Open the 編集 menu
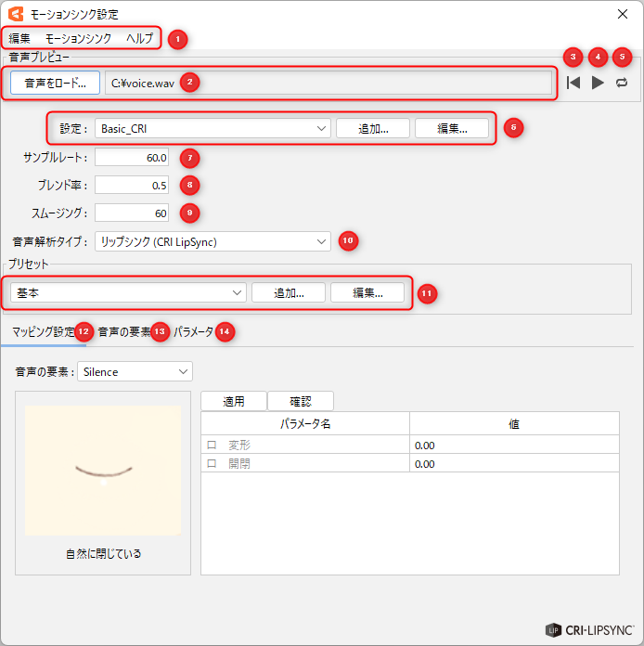This screenshot has height=646, width=644. (x=19, y=39)
